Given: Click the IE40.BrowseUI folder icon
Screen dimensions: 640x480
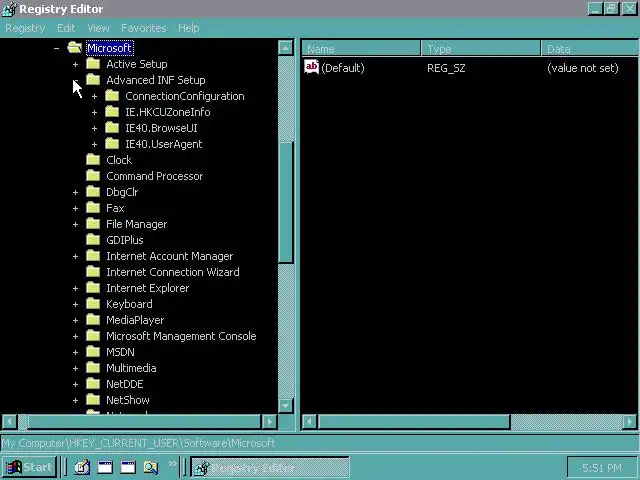Looking at the screenshot, I should tap(112, 128).
